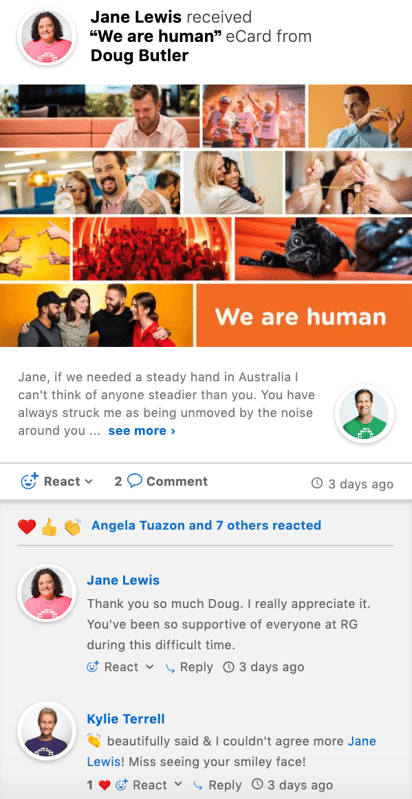The image size is (412, 799).
Task: Click the speech bubble Comment icon
Action: [x=134, y=481]
